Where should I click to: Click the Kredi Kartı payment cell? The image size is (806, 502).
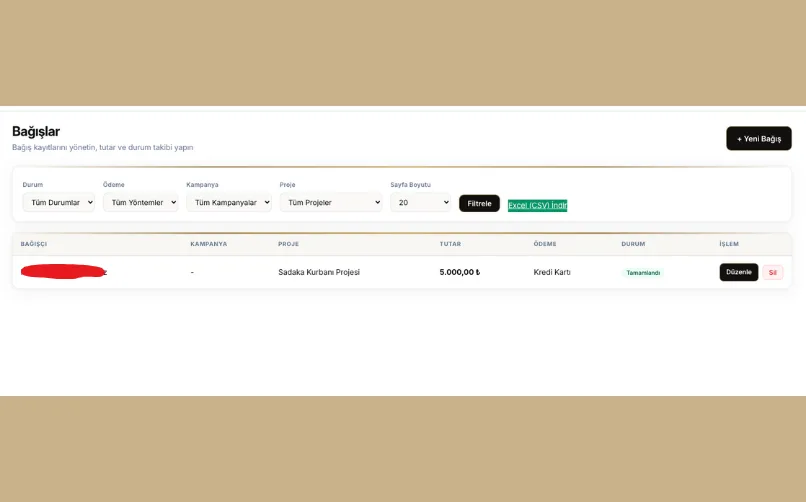552,272
